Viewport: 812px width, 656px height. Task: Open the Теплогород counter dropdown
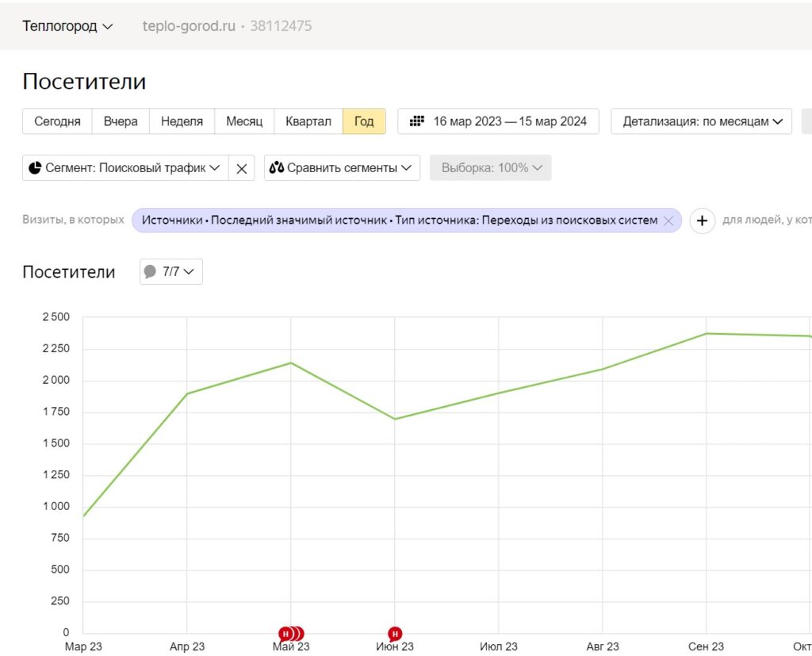67,26
